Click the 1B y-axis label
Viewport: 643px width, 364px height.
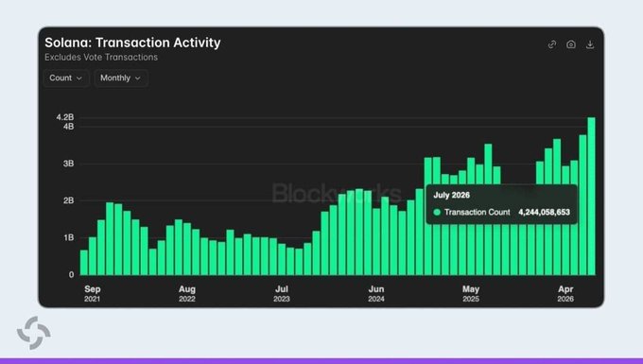68,237
